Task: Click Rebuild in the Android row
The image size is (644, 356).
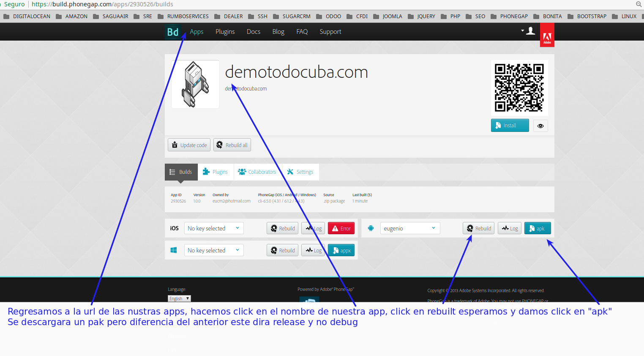Action: (x=479, y=228)
